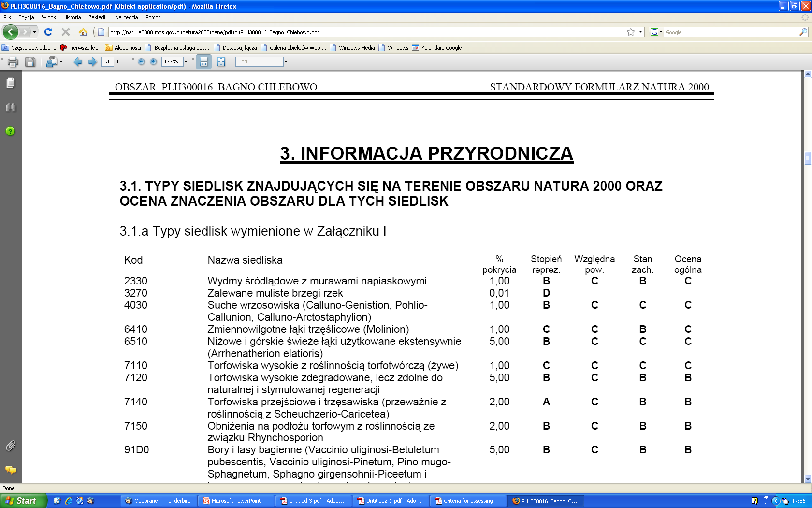The height and width of the screenshot is (508, 812).
Task: Switch to Odebrane - Thunderbird taskbar window
Action: pos(158,501)
